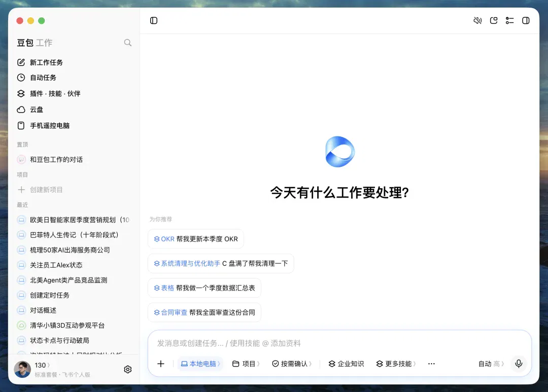This screenshot has width=548, height=392.
Task: Open 手机遥控电脑
Action: 74,125
